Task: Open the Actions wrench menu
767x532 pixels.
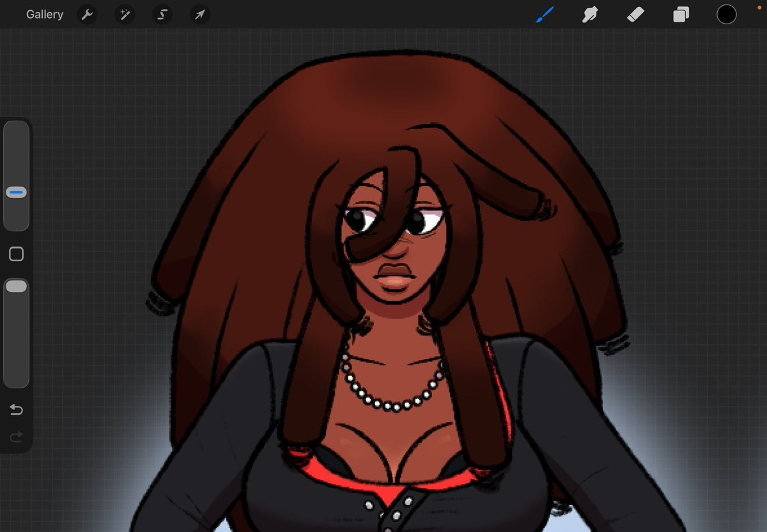Action: point(87,14)
